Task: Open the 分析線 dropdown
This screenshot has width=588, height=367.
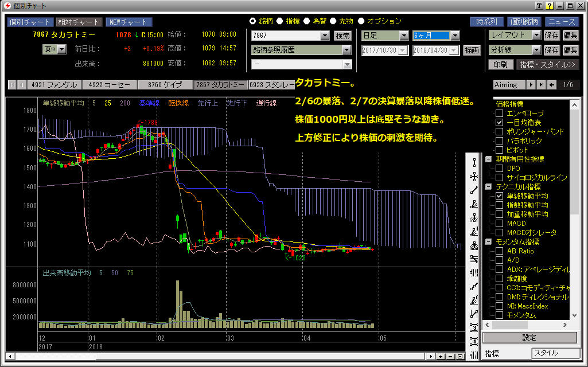Action: coord(536,50)
